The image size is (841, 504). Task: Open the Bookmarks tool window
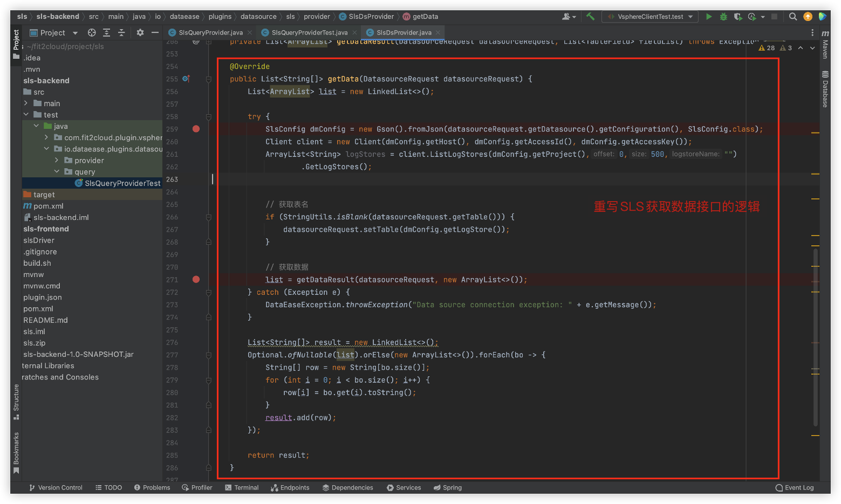tap(16, 453)
